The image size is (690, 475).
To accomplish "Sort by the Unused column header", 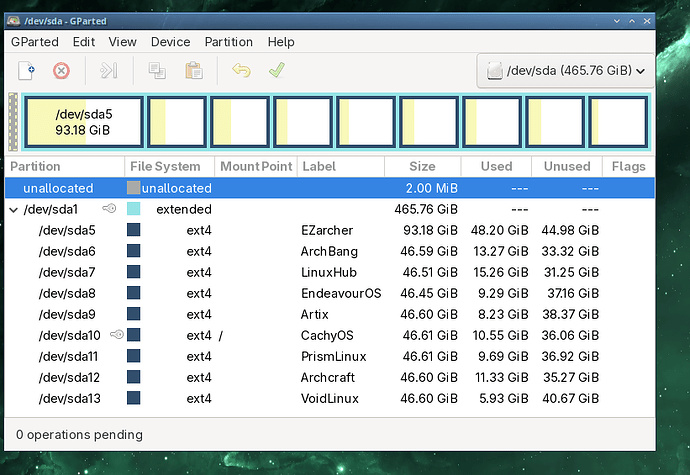I will (567, 166).
